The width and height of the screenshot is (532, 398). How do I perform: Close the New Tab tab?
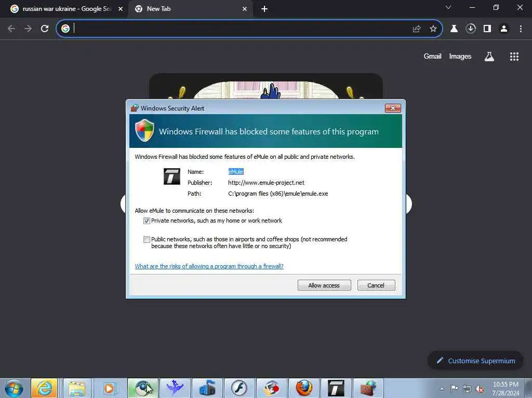pyautogui.click(x=245, y=9)
